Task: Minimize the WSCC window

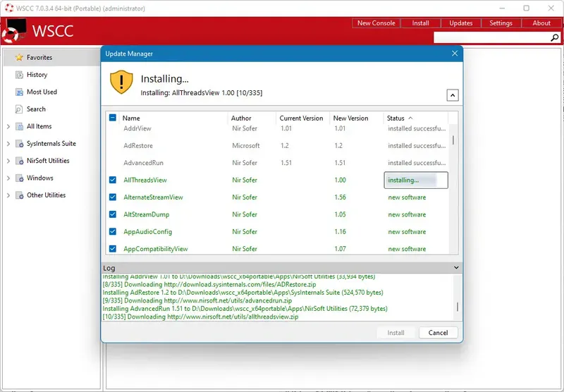Action: 503,8
